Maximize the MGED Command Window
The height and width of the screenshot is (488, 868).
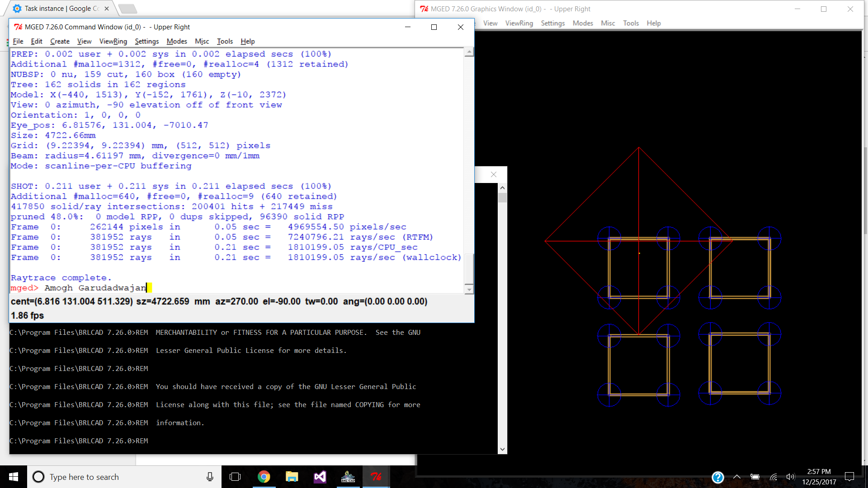click(x=434, y=27)
